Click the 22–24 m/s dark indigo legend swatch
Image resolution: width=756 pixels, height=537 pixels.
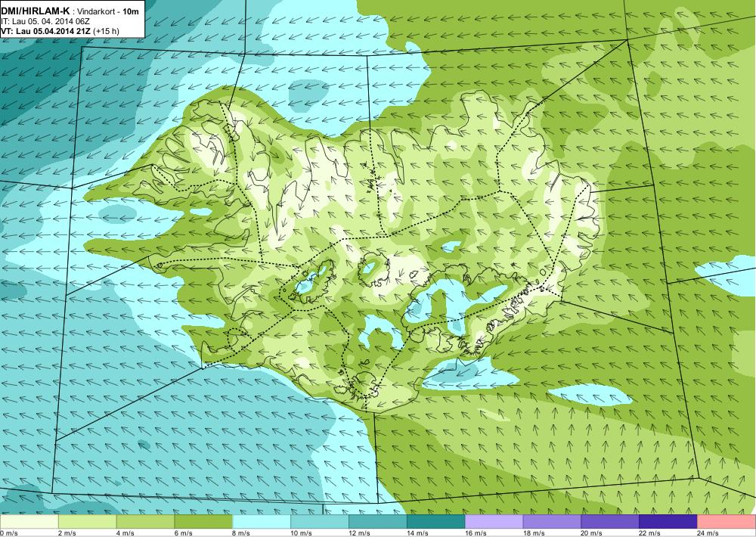[x=668, y=522]
